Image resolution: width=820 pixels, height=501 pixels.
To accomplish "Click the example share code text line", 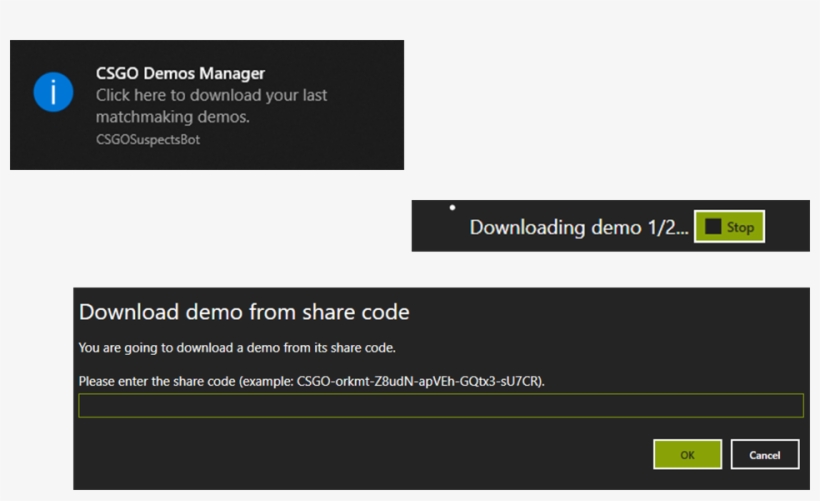I will (x=312, y=381).
